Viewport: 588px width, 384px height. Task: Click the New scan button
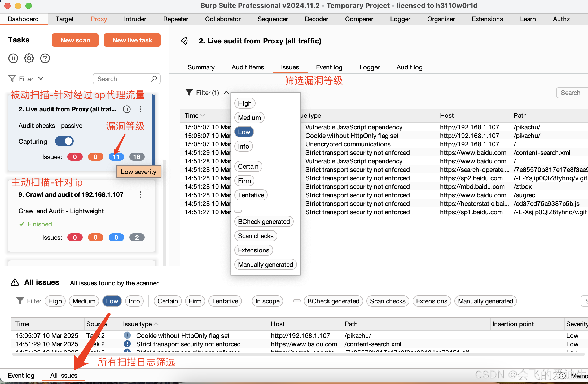click(x=75, y=40)
